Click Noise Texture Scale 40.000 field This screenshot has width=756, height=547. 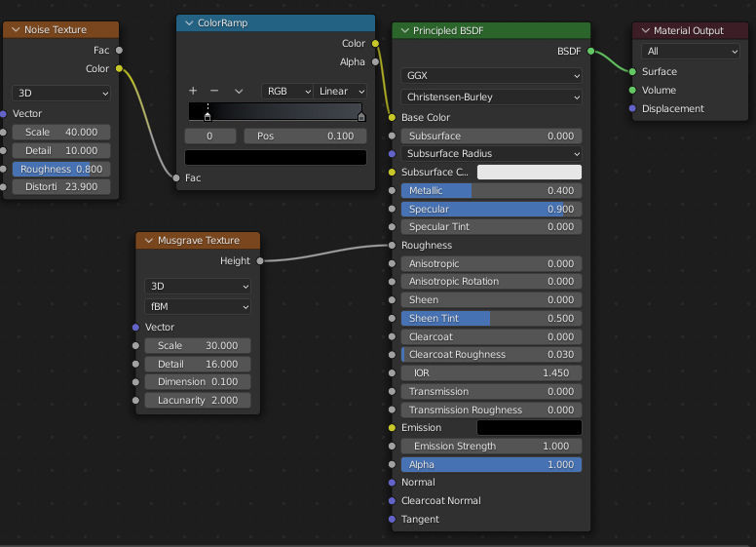click(x=61, y=133)
